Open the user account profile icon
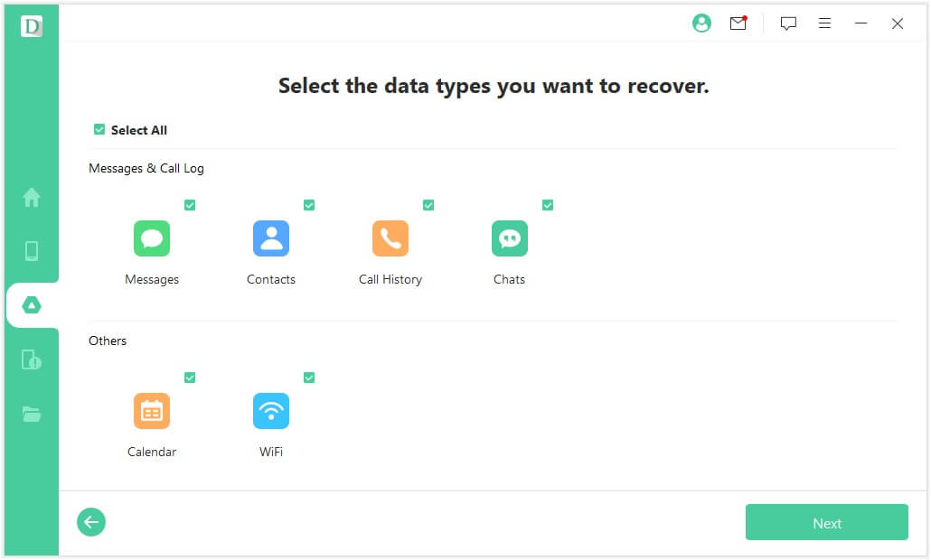This screenshot has width=931, height=560. pos(701,23)
